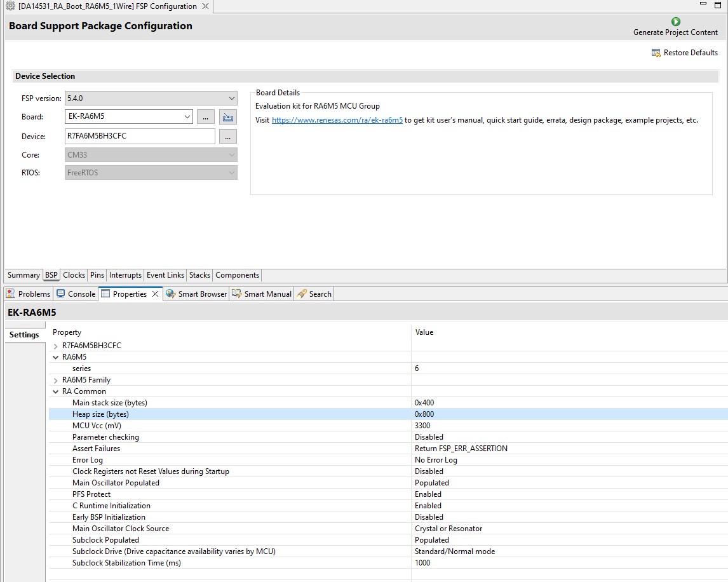The height and width of the screenshot is (582, 728).
Task: Click the Search flashlight icon
Action: [x=302, y=294]
